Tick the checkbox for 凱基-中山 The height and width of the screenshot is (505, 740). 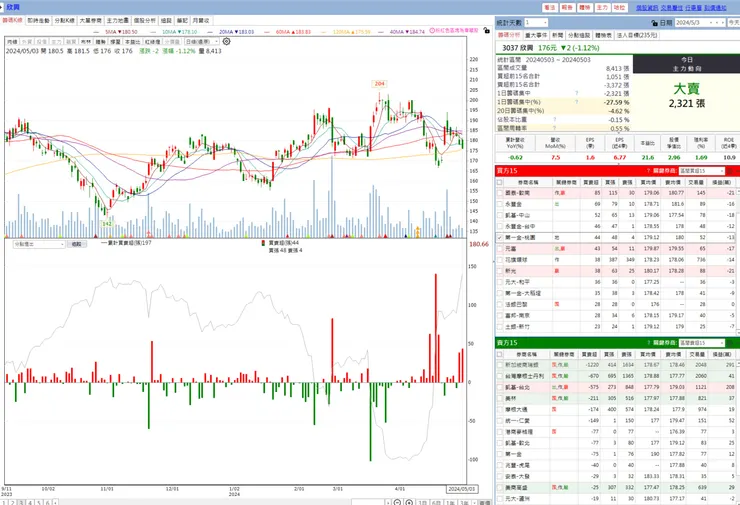coord(500,215)
